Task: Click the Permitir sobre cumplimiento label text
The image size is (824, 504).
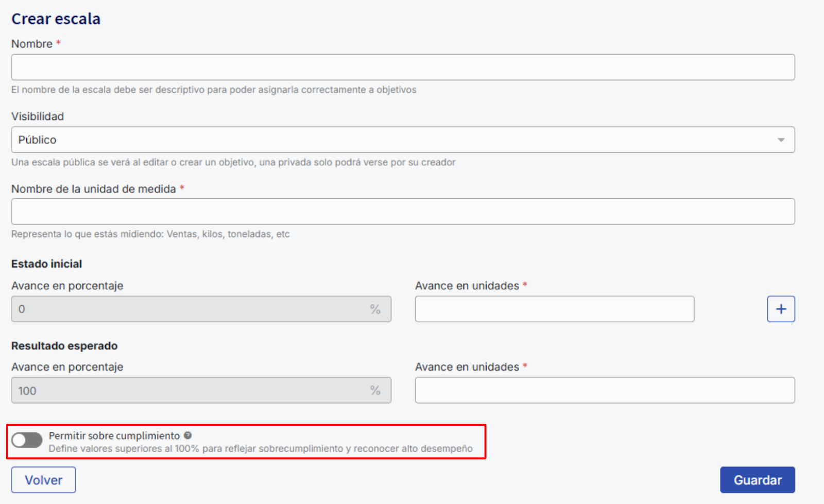Action: tap(114, 436)
